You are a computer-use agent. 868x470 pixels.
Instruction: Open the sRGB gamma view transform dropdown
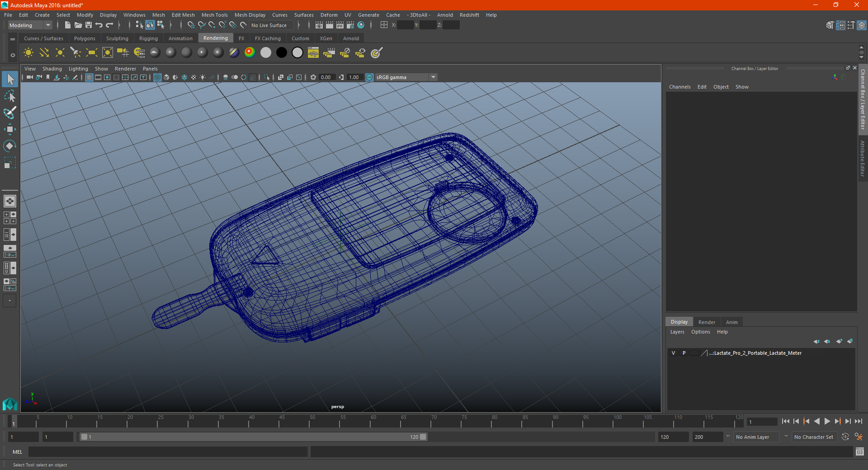click(x=406, y=77)
